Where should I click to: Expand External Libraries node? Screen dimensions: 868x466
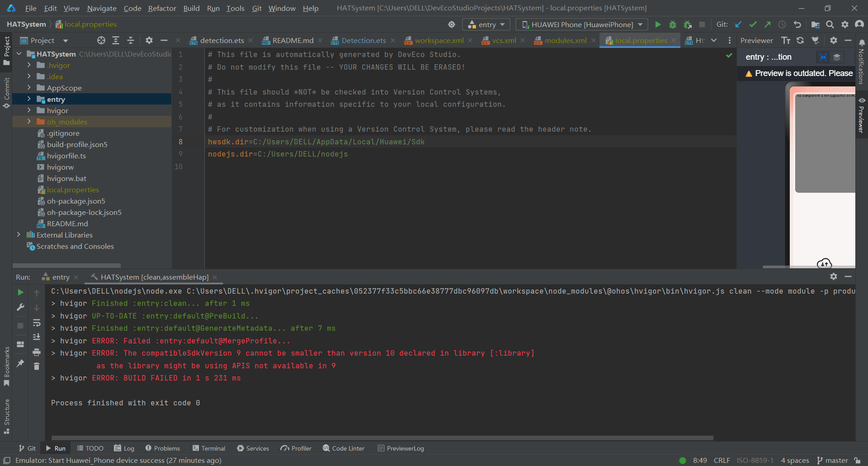pyautogui.click(x=19, y=235)
